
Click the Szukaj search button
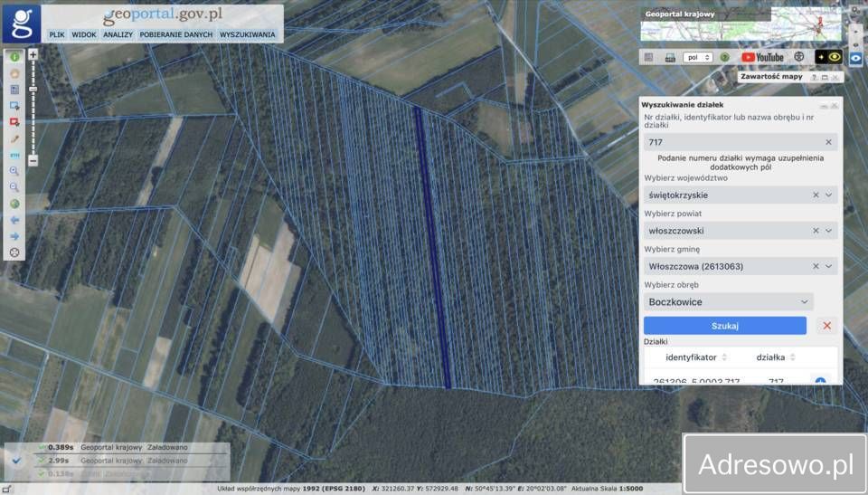(724, 326)
